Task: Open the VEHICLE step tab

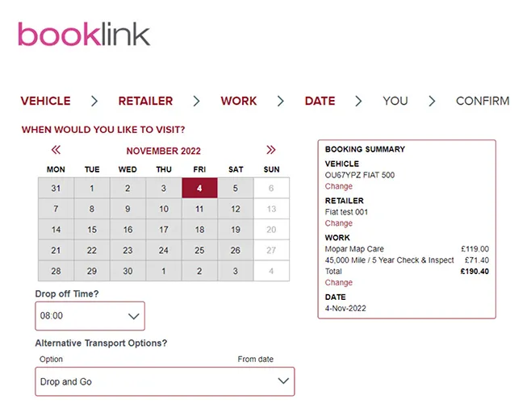Action: (45, 102)
